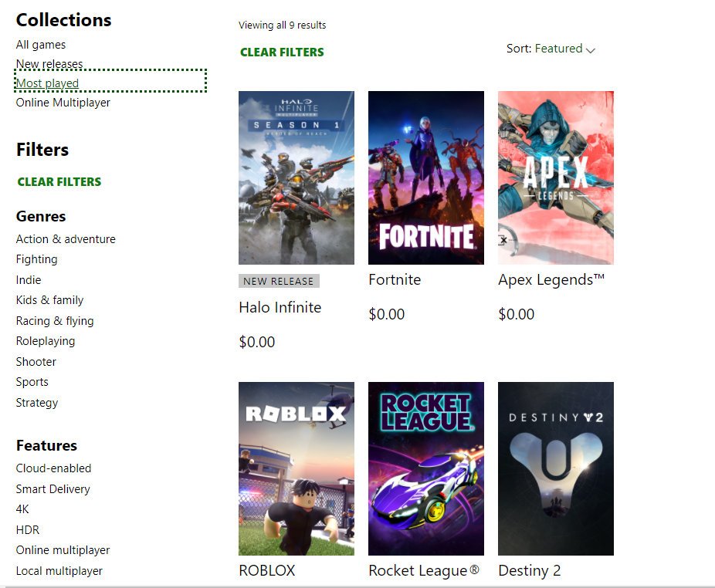Filter by Action & adventure genre

click(x=66, y=239)
